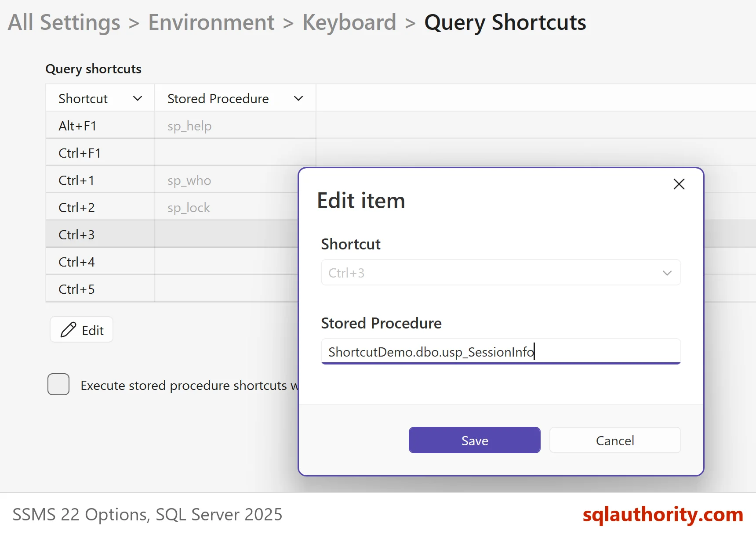Click the sp_lock stored procedure cell
Viewport: 756px width, 534px height.
point(227,207)
